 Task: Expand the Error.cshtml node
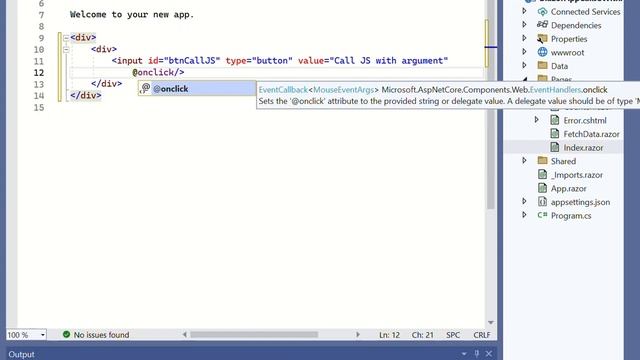tap(537, 120)
